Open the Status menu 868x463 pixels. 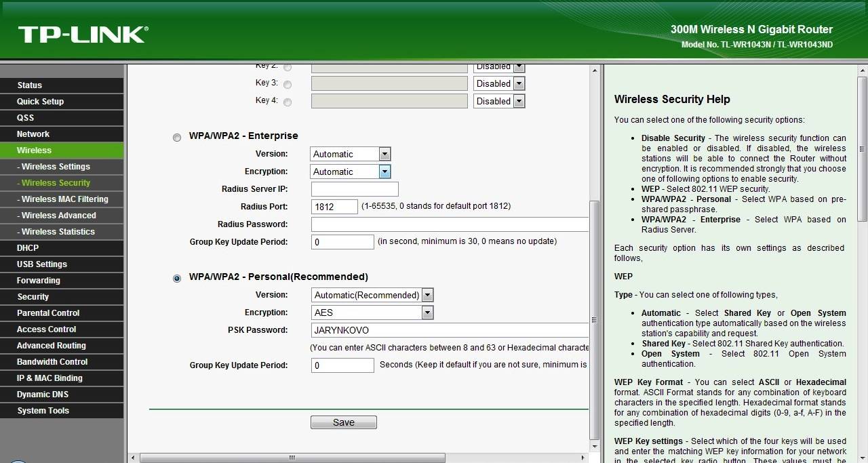coord(62,85)
